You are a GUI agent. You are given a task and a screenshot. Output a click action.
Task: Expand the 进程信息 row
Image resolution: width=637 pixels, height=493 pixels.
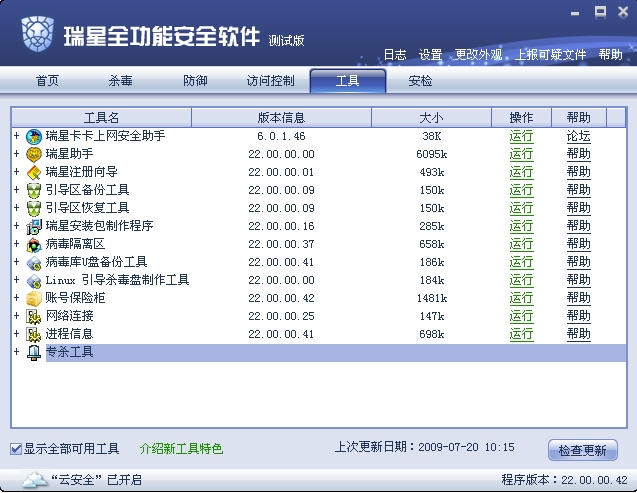coord(16,333)
